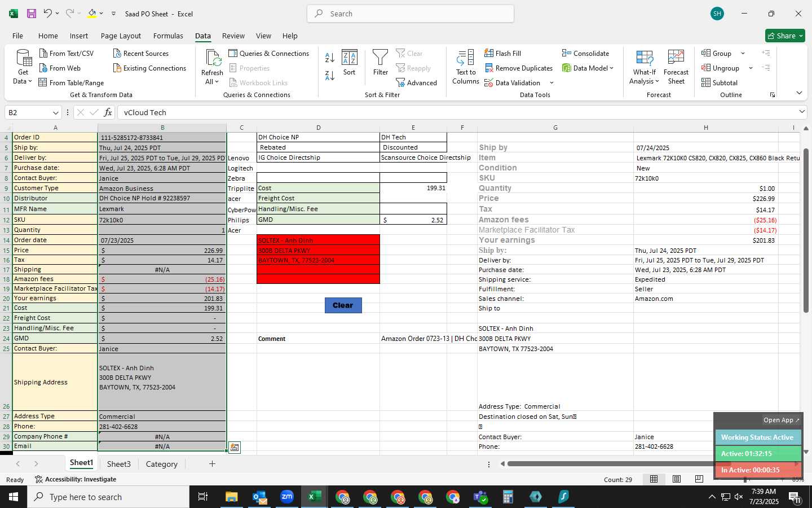812x508 pixels.
Task: Open Existing Connections
Action: click(149, 68)
